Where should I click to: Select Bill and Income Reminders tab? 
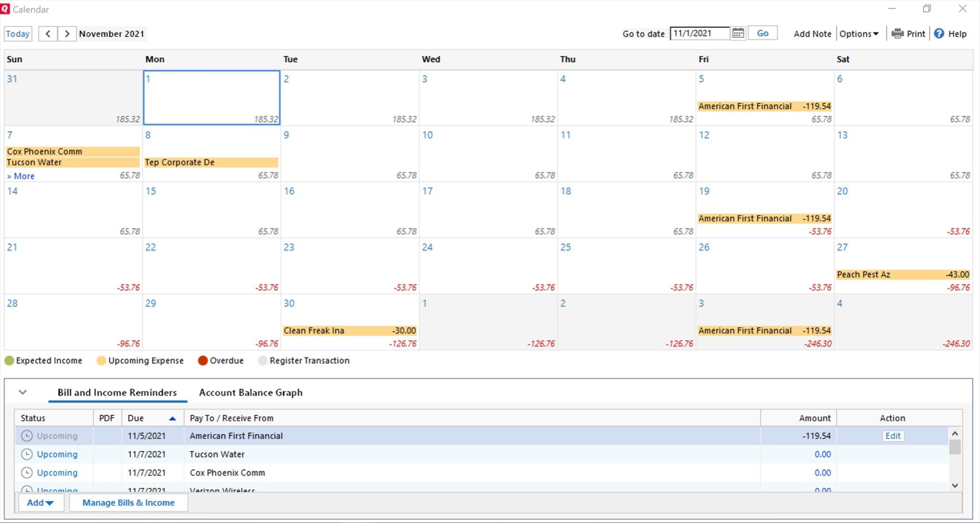tap(117, 392)
